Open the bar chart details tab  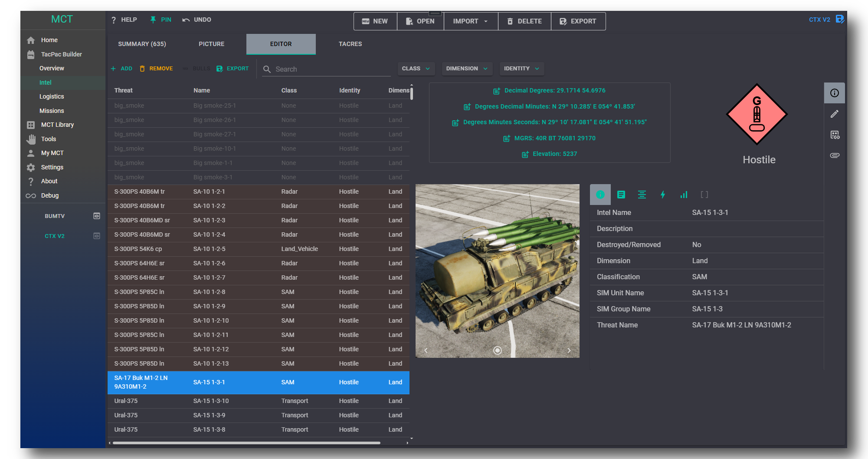(x=683, y=195)
